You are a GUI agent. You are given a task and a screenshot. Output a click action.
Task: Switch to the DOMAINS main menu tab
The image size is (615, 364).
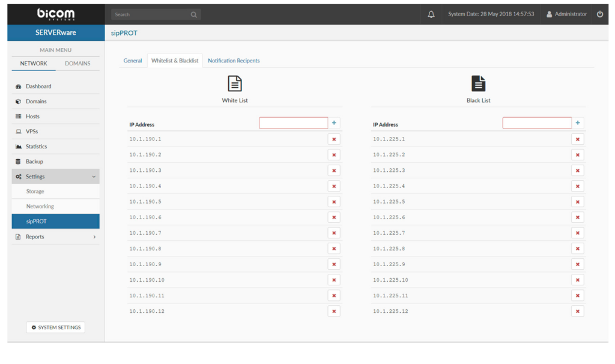tap(77, 63)
